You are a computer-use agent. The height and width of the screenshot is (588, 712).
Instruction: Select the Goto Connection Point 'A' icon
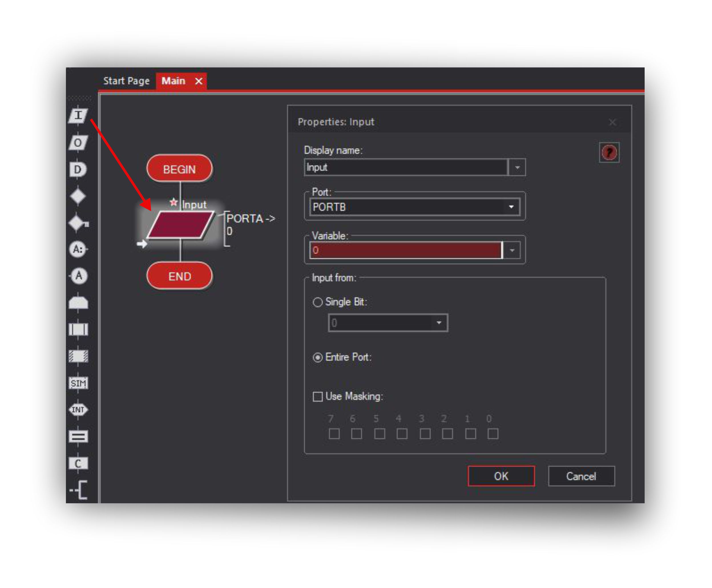point(78,276)
